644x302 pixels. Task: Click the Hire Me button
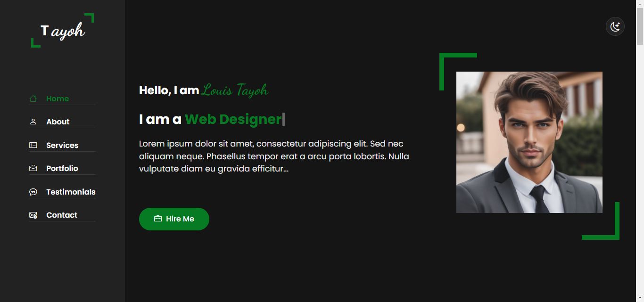click(x=174, y=219)
